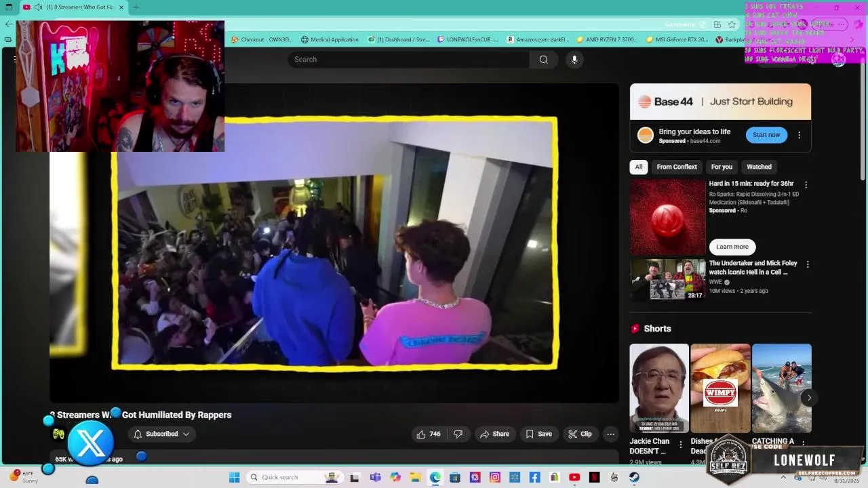This screenshot has height=488, width=868.
Task: Like the video with thumbs up
Action: 428,434
